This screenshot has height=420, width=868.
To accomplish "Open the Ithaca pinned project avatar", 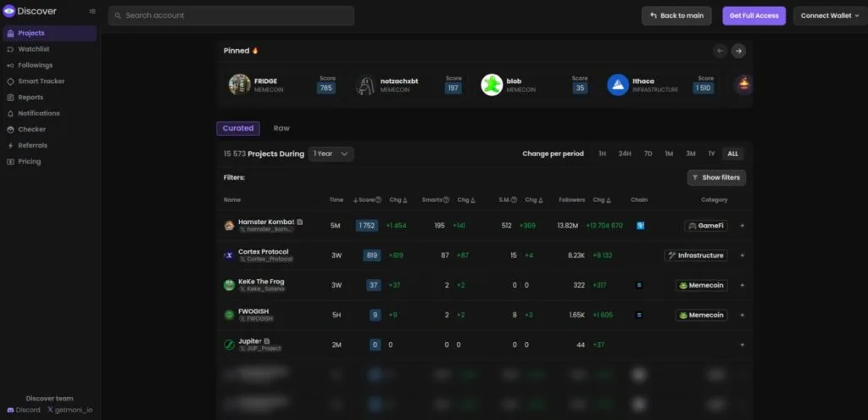I will point(618,85).
